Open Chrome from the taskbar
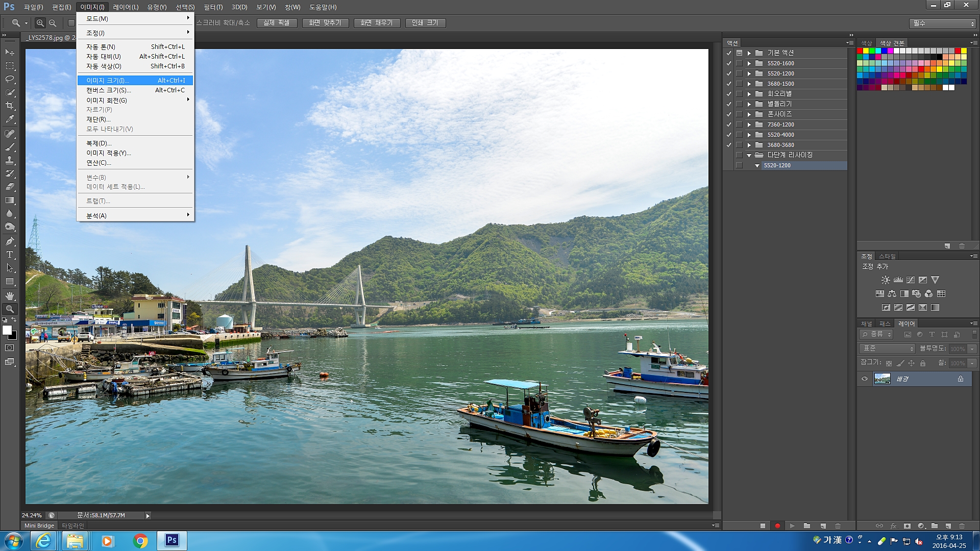Screen dimensions: 980x551 coord(140,540)
